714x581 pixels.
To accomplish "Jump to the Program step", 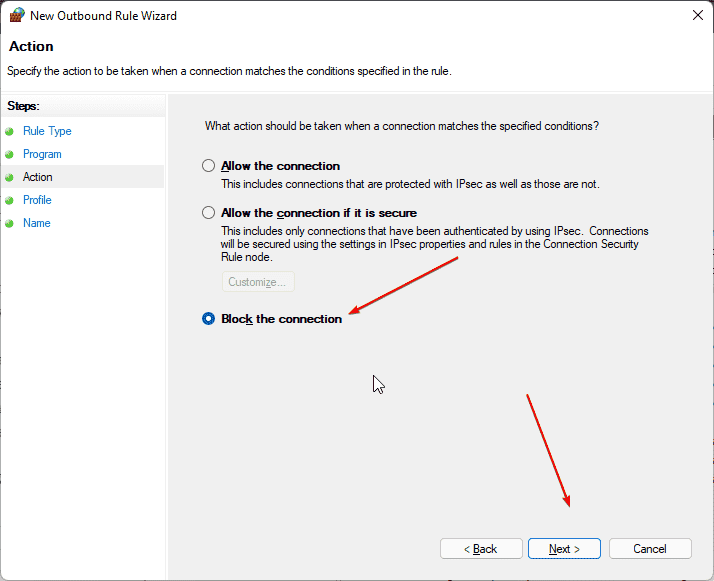I will 42,154.
